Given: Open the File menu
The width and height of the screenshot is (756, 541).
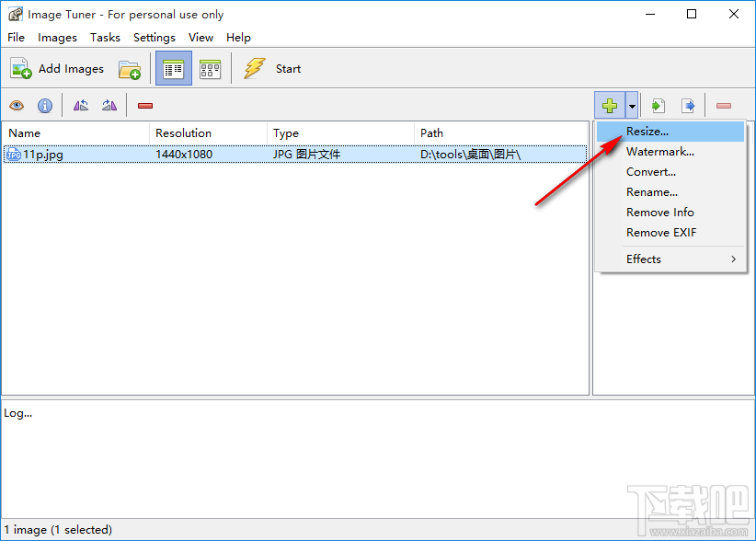Looking at the screenshot, I should click(x=16, y=38).
